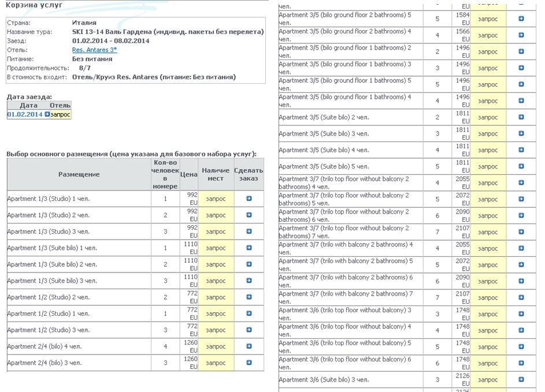
Task: Order Apartment 3/5 (Suite bilo) 5 чел.
Action: 521,166
